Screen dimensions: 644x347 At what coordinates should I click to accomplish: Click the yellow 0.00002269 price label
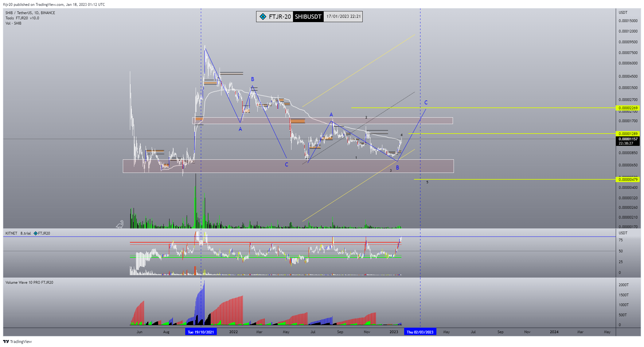point(628,108)
